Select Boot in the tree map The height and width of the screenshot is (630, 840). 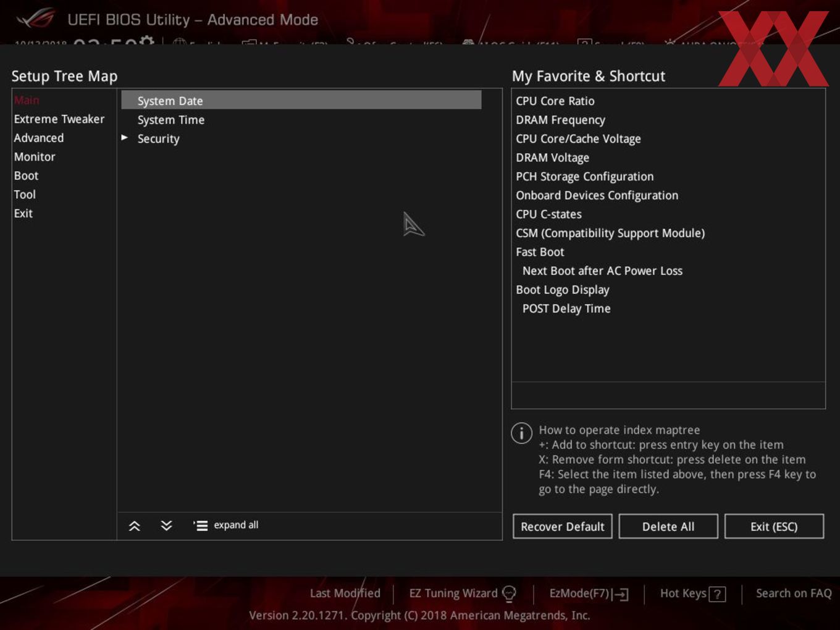pyautogui.click(x=26, y=175)
